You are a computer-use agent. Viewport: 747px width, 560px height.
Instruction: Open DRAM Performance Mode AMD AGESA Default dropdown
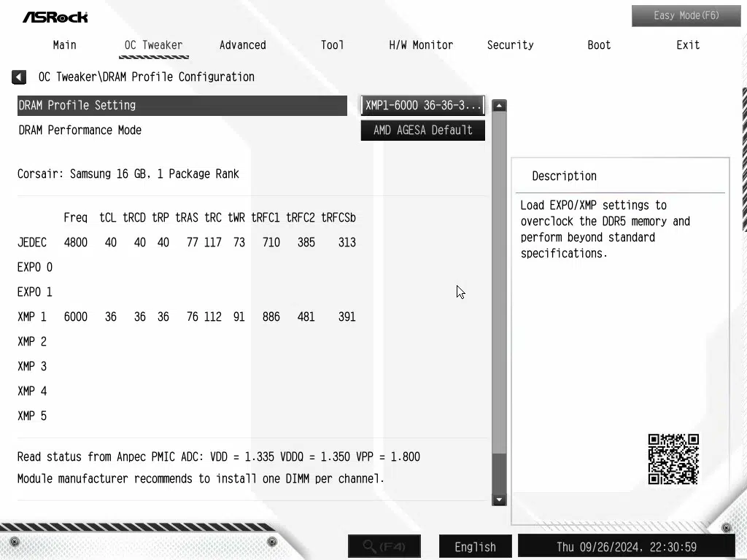[423, 131]
